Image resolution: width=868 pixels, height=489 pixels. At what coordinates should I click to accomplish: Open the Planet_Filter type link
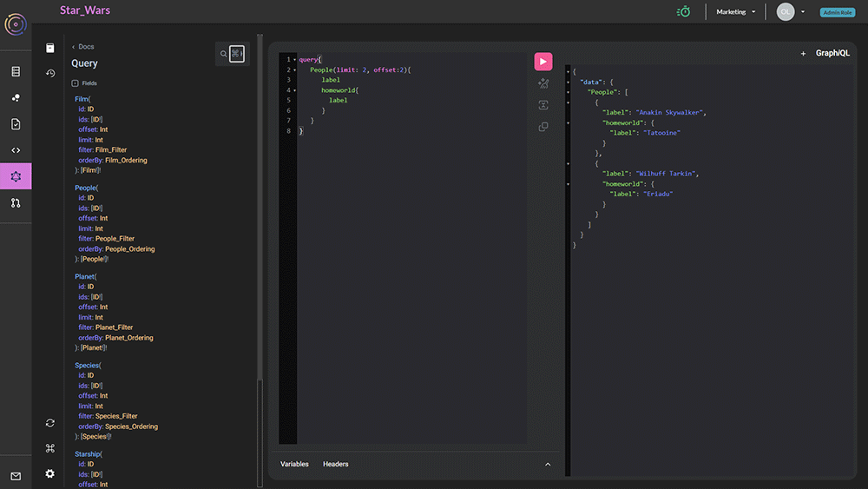114,327
